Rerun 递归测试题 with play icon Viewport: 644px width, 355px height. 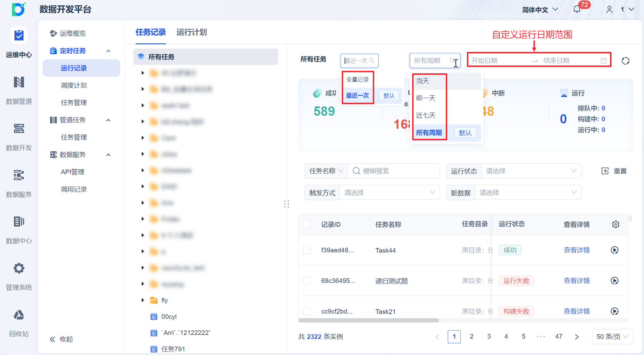click(x=615, y=281)
